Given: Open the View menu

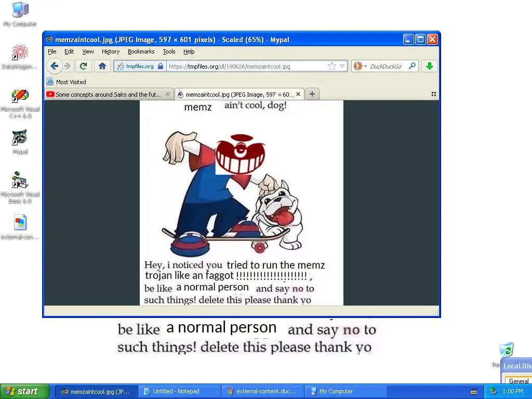Looking at the screenshot, I should (x=88, y=51).
